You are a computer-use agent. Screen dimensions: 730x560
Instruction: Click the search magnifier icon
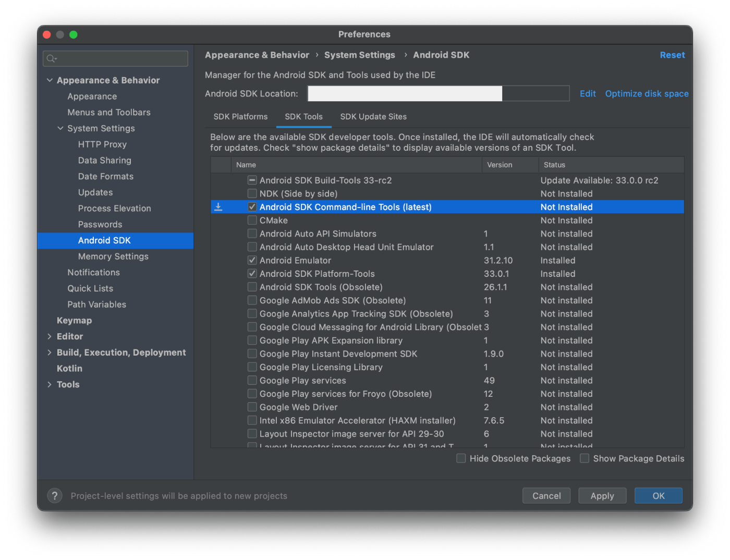click(51, 58)
